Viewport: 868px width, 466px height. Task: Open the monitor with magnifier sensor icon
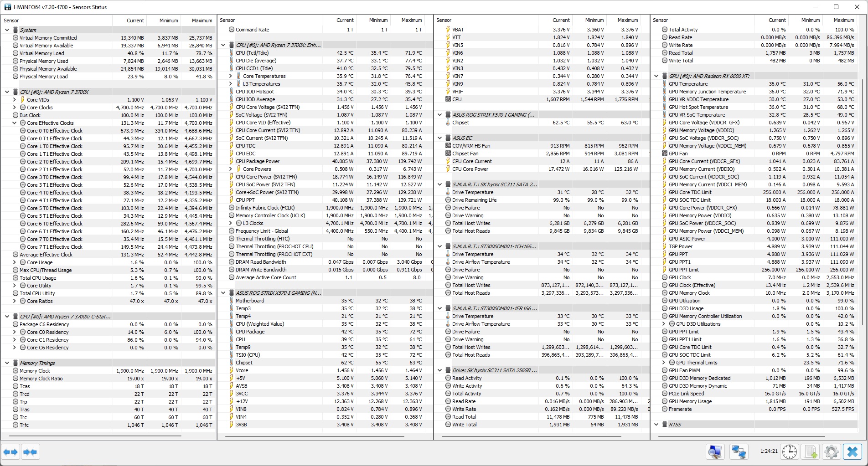point(715,452)
